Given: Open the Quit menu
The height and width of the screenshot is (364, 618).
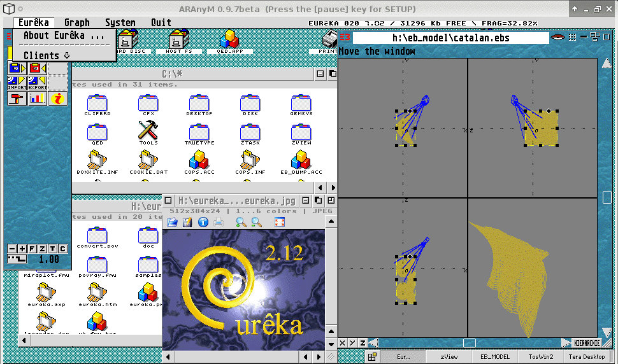Looking at the screenshot, I should tap(161, 22).
